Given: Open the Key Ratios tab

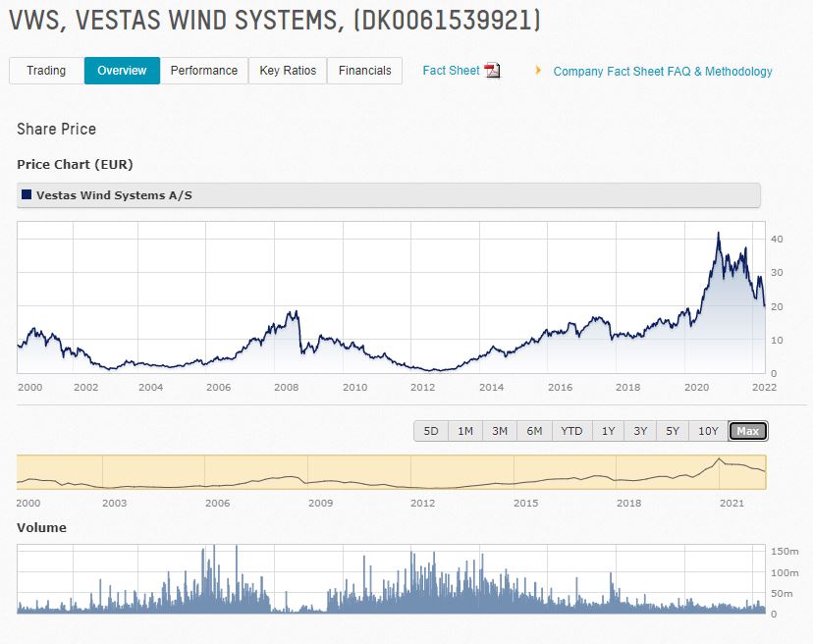Looking at the screenshot, I should click(288, 70).
